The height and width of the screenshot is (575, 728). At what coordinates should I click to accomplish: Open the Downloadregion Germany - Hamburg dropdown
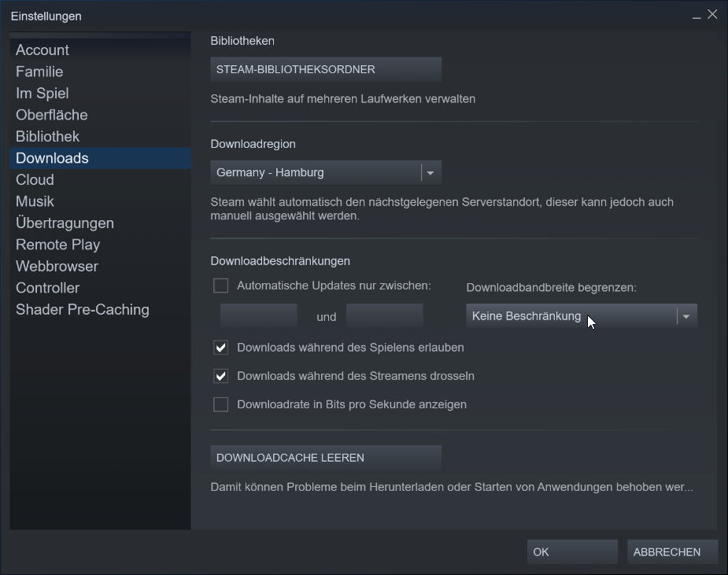point(326,172)
